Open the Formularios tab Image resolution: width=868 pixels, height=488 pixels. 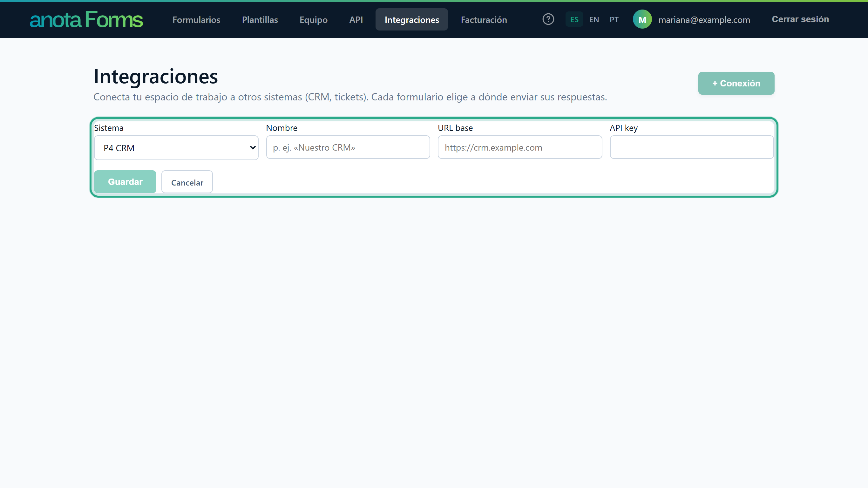pos(196,20)
